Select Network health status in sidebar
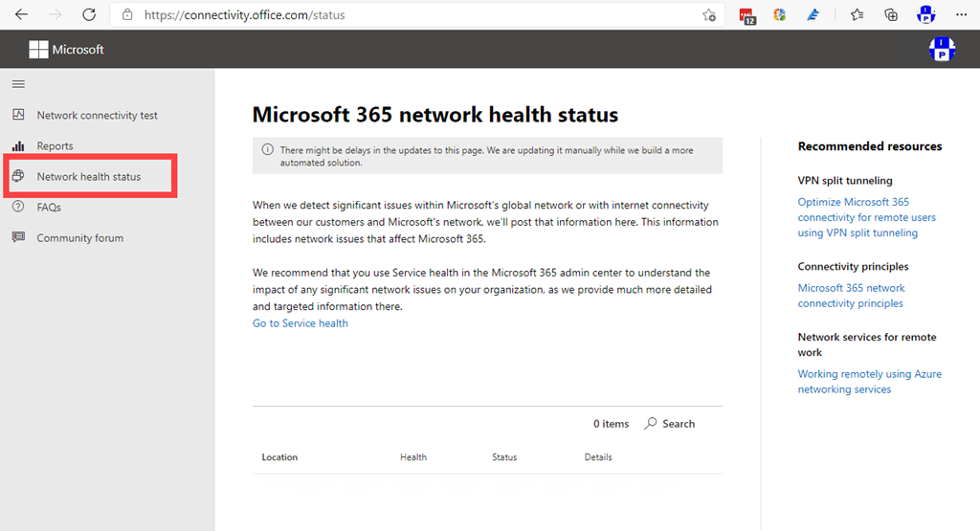The width and height of the screenshot is (980, 531). click(88, 177)
